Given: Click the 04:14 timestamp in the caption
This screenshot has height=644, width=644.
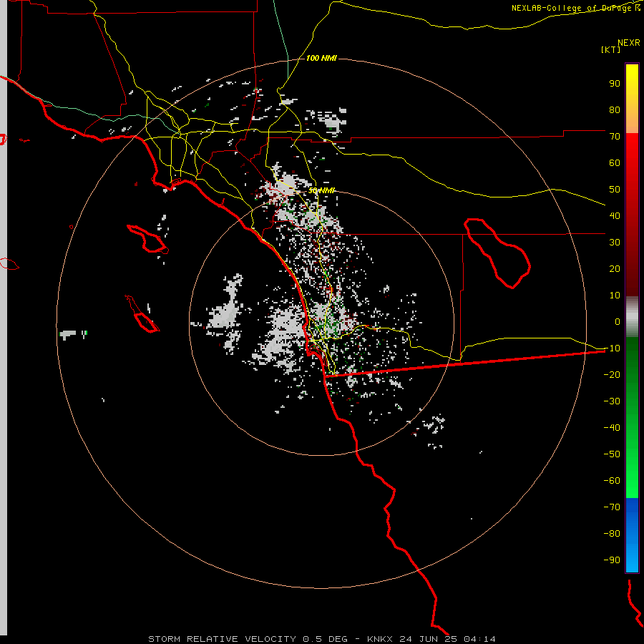Looking at the screenshot, I should [479, 639].
